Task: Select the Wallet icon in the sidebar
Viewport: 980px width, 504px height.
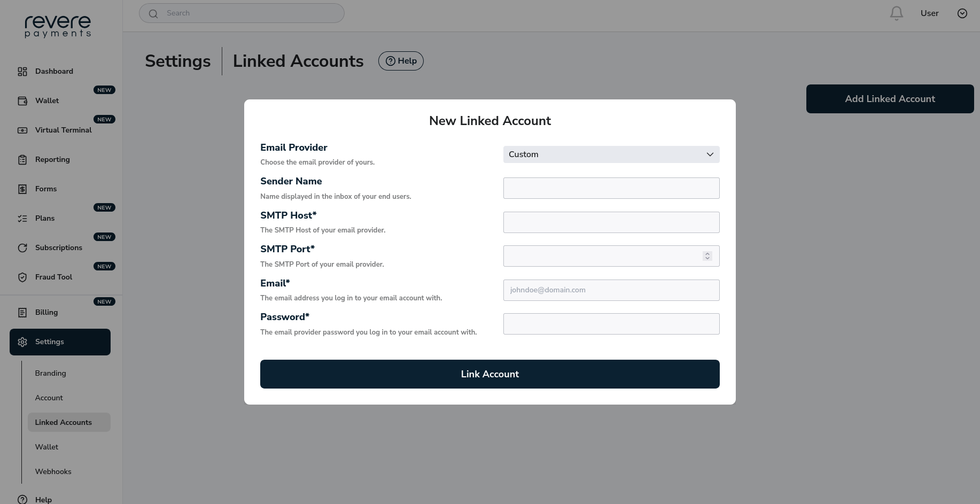Action: click(22, 100)
